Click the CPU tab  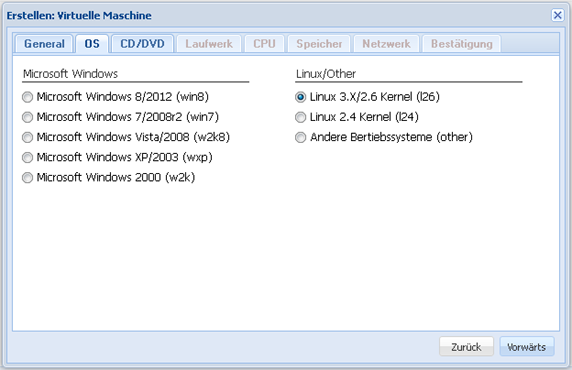click(264, 44)
